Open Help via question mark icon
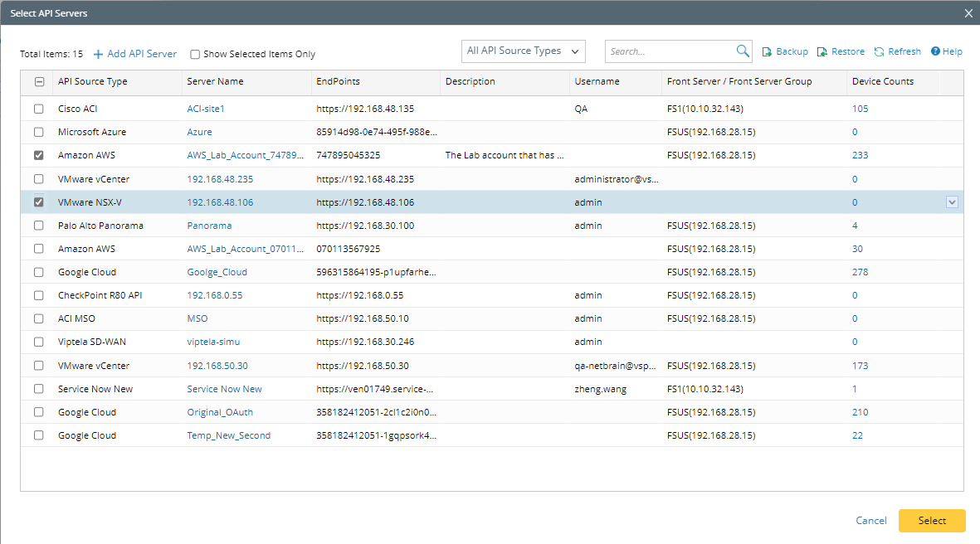 [935, 51]
